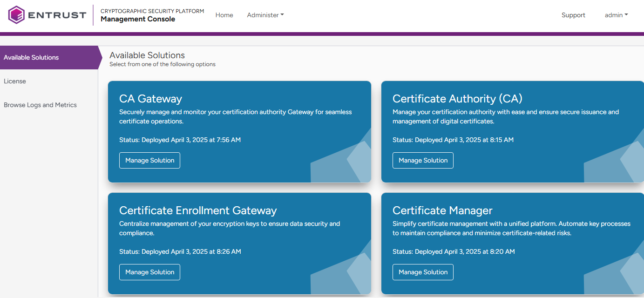644x298 pixels.
Task: Click the ENTRUST wordmark in the header
Action: (x=57, y=15)
